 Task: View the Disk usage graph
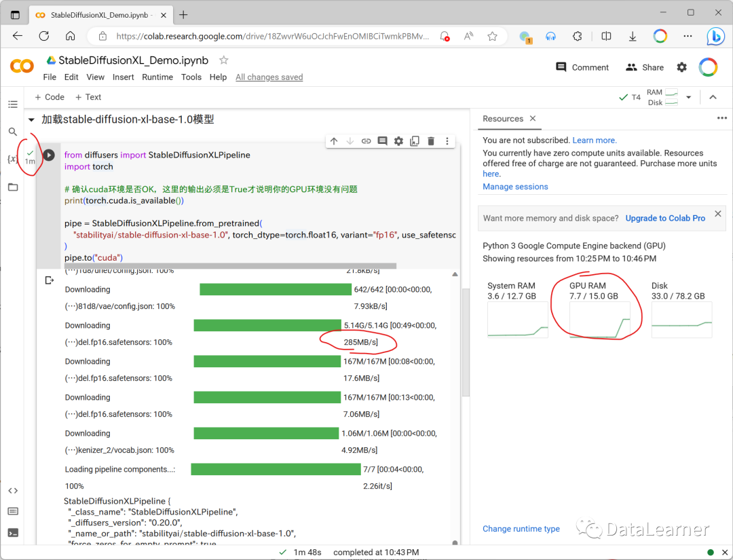tap(682, 320)
